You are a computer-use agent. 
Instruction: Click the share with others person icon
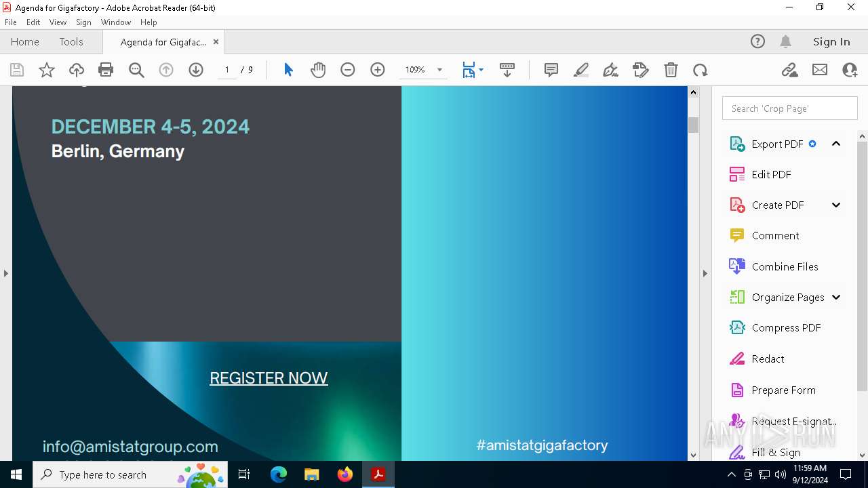pos(850,70)
